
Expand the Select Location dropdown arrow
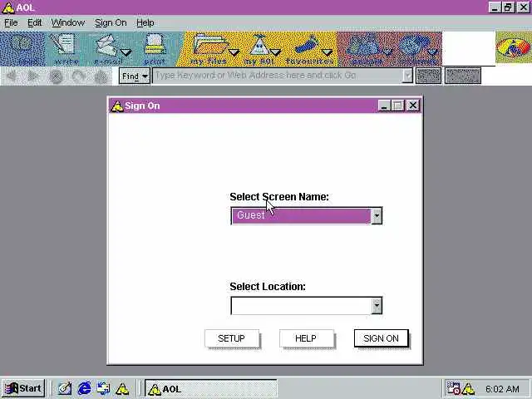[377, 306]
